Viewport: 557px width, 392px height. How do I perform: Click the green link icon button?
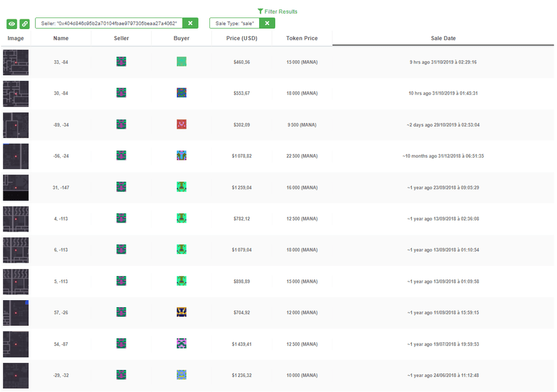click(25, 24)
